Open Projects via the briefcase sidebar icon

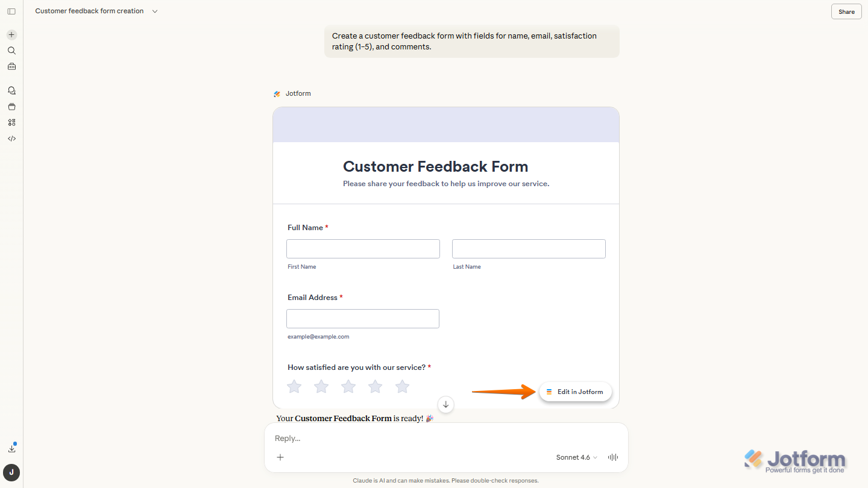(11, 66)
